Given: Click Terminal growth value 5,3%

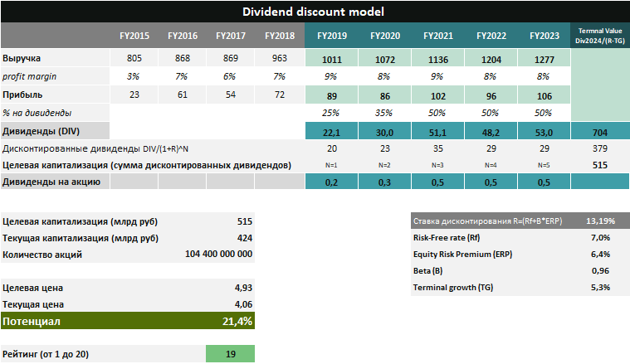Looking at the screenshot, I should [x=598, y=288].
